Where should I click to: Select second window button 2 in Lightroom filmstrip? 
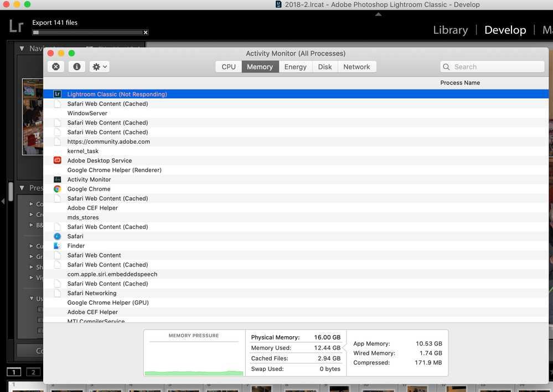point(33,372)
